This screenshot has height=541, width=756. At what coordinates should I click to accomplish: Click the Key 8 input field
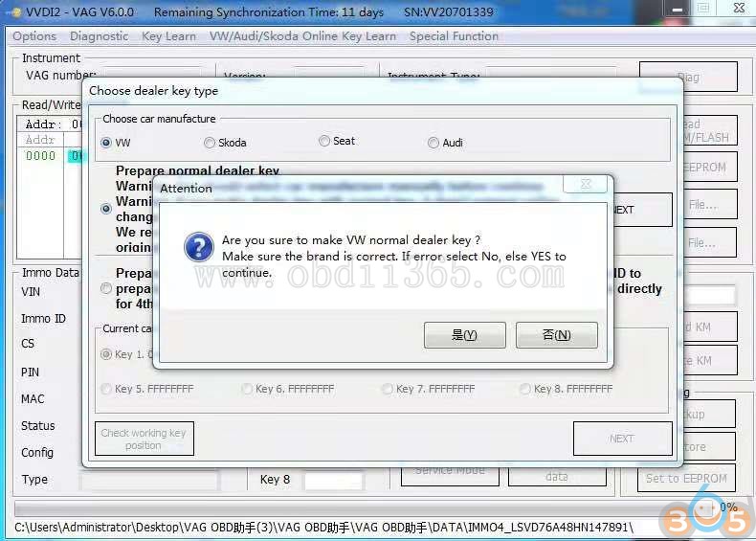333,480
